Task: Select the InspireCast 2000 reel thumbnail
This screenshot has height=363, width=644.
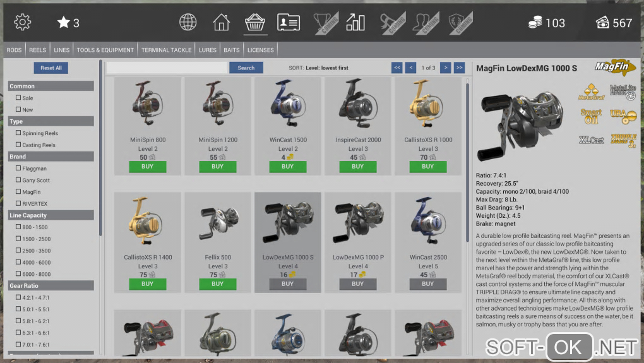Action: point(358,103)
